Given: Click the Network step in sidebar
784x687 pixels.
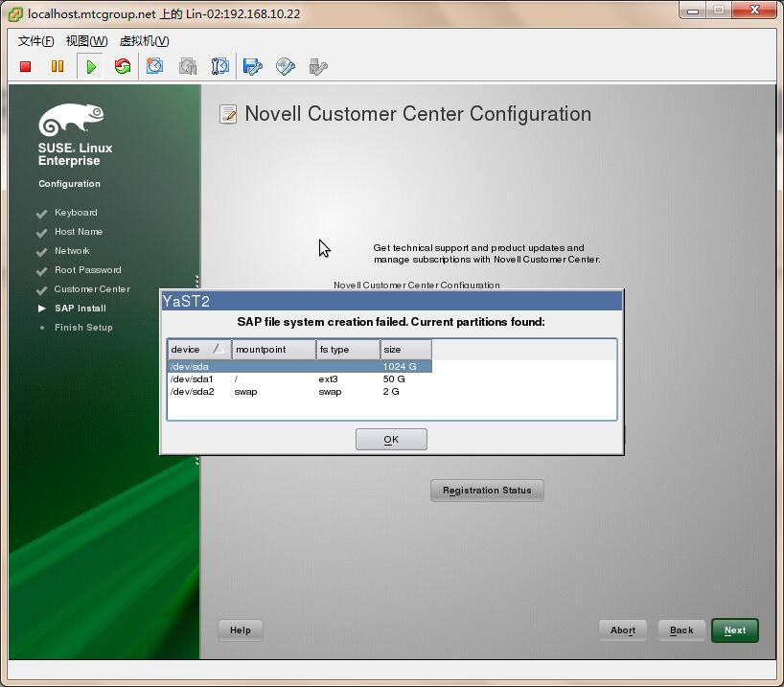Looking at the screenshot, I should point(72,250).
